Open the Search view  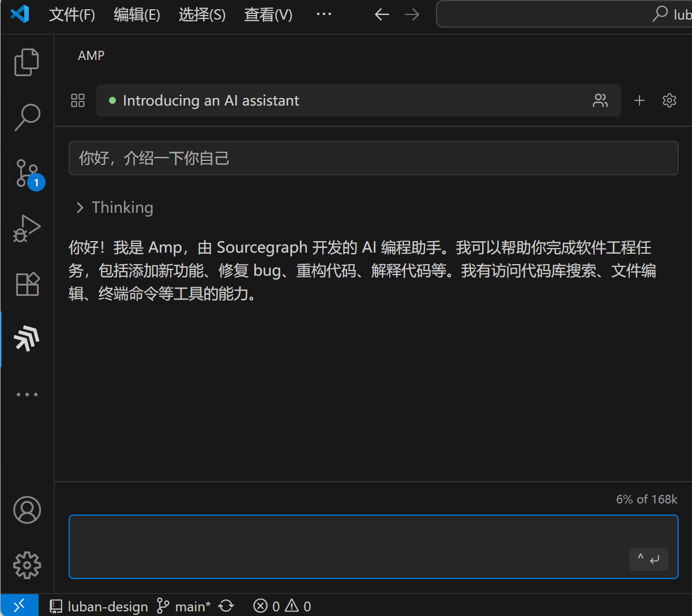click(x=27, y=117)
